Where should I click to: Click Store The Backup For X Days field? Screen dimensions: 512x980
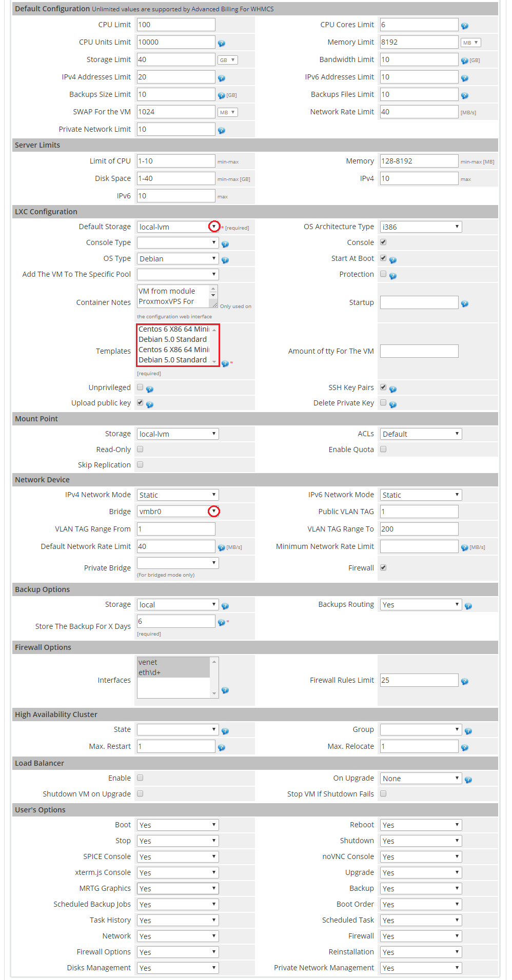(x=176, y=621)
